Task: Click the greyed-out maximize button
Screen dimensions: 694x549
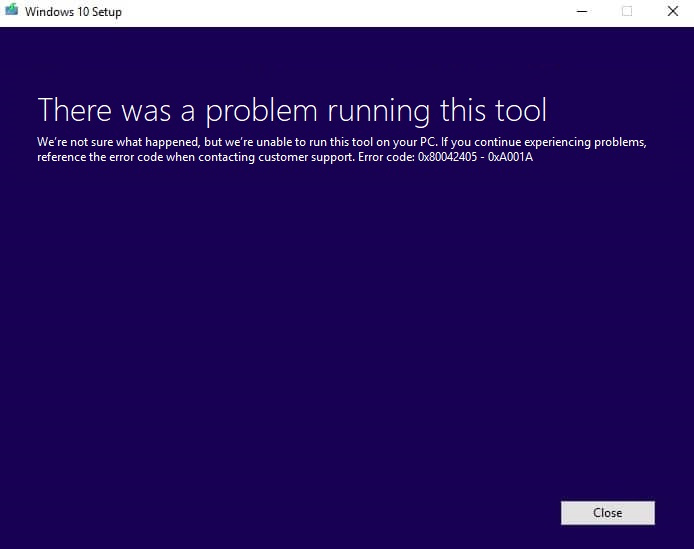Action: coord(627,11)
